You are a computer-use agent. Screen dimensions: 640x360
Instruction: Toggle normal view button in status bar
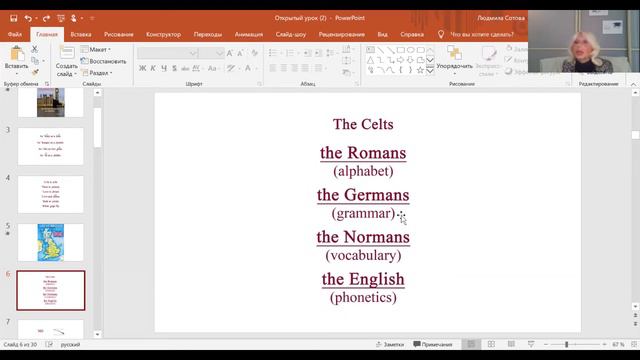coord(471,344)
